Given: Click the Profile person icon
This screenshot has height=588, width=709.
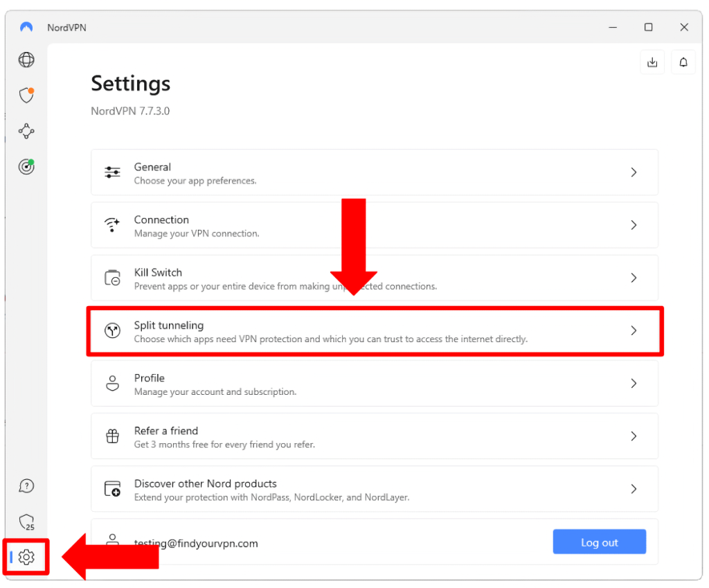Looking at the screenshot, I should click(112, 383).
